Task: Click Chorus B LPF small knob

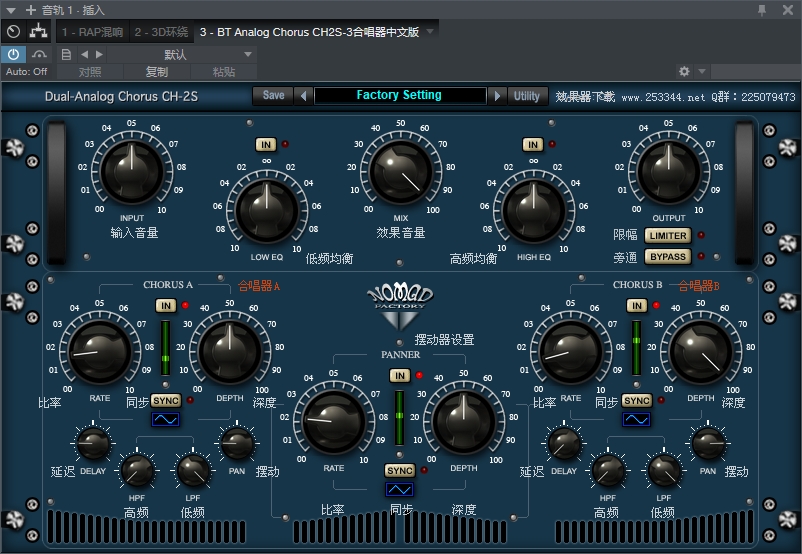Action: [x=664, y=471]
